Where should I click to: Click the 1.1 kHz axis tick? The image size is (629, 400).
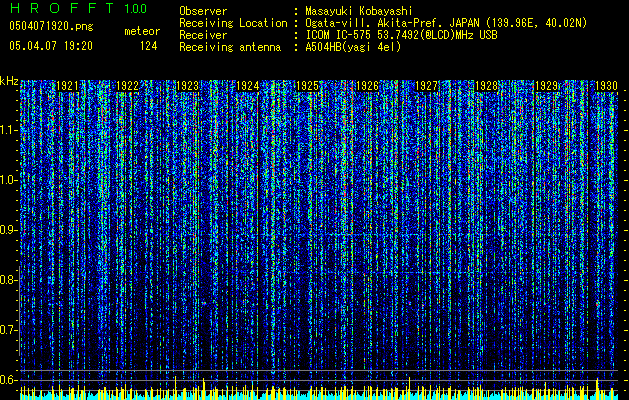point(9,130)
